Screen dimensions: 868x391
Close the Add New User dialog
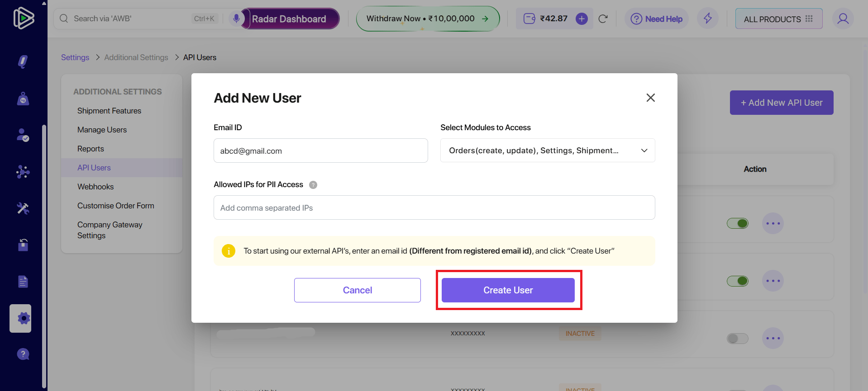coord(651,98)
